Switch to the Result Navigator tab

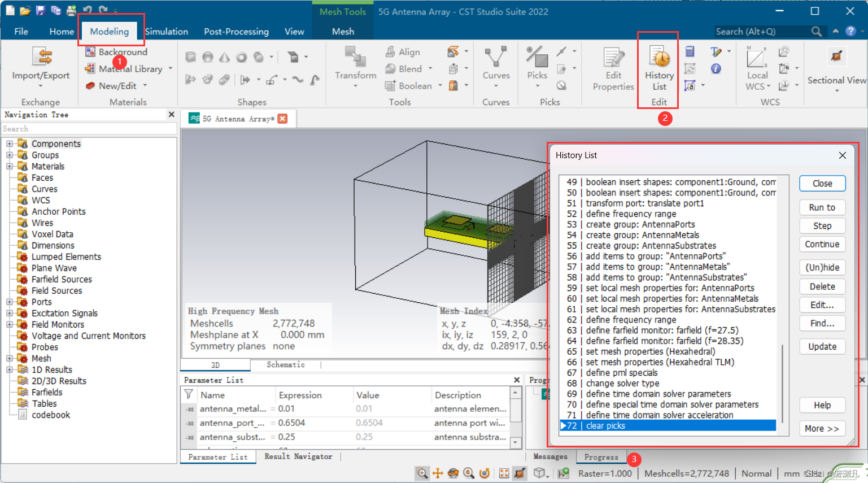tap(298, 456)
